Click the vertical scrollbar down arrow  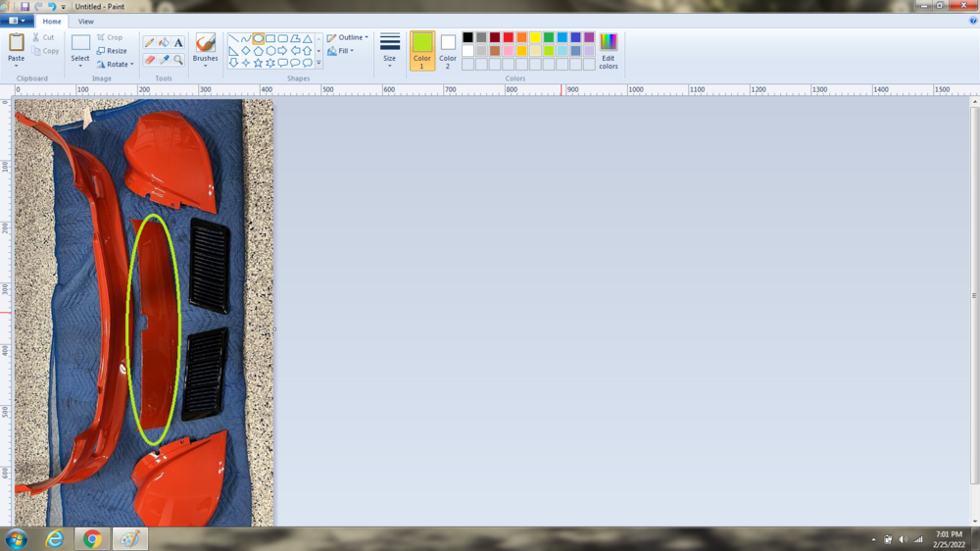974,521
